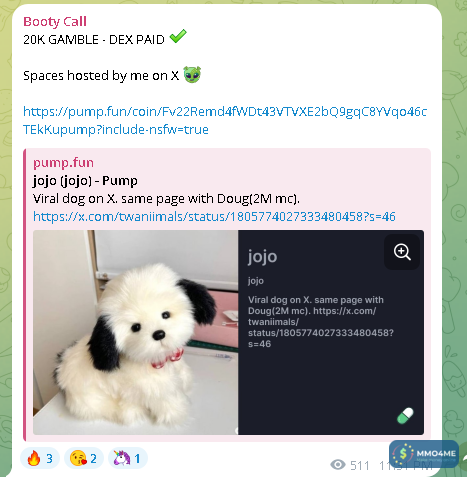Click the message timestamp
The height and width of the screenshot is (477, 467).
405,465
